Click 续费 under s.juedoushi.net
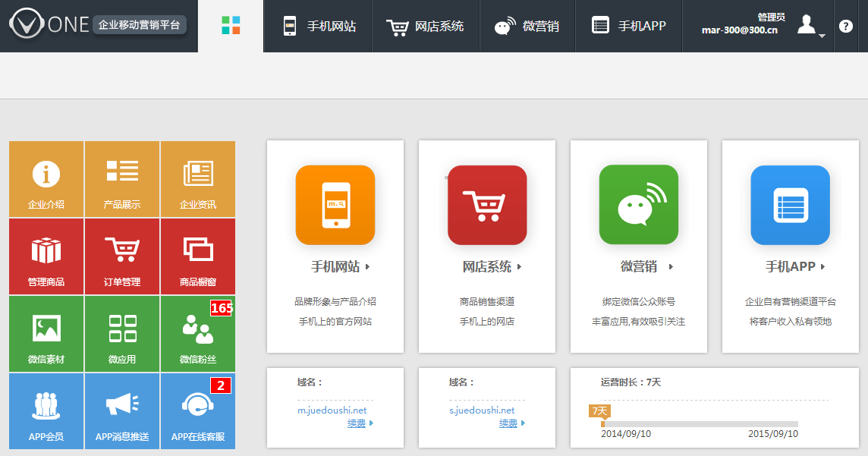This screenshot has width=868, height=456. coord(508,423)
